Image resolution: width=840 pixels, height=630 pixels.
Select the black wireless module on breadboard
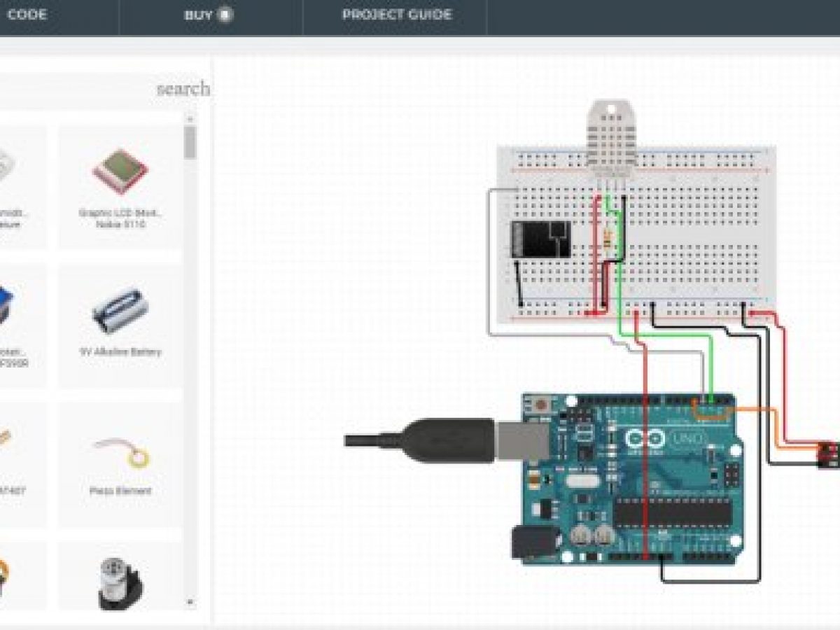[540, 238]
